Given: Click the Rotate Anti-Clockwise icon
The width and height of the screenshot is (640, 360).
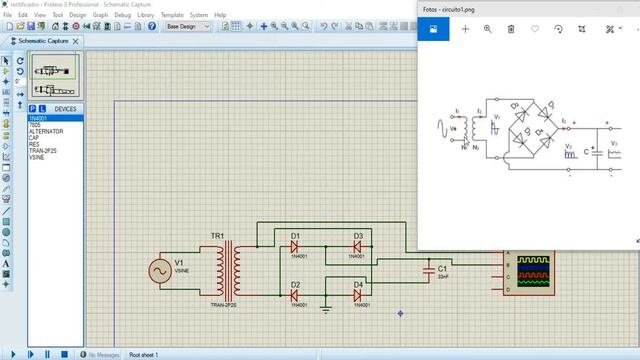Looking at the screenshot, I should [20, 71].
